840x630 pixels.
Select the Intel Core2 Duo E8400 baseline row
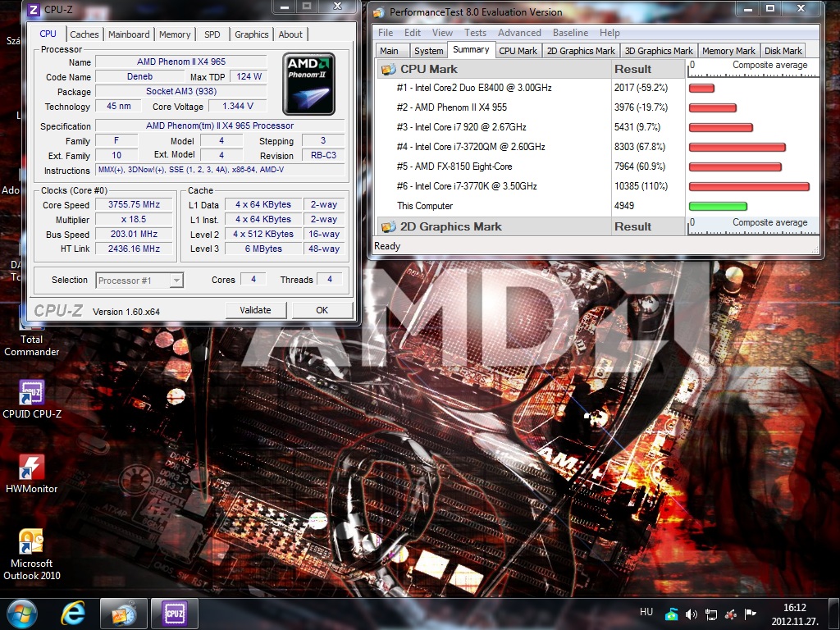(x=598, y=88)
